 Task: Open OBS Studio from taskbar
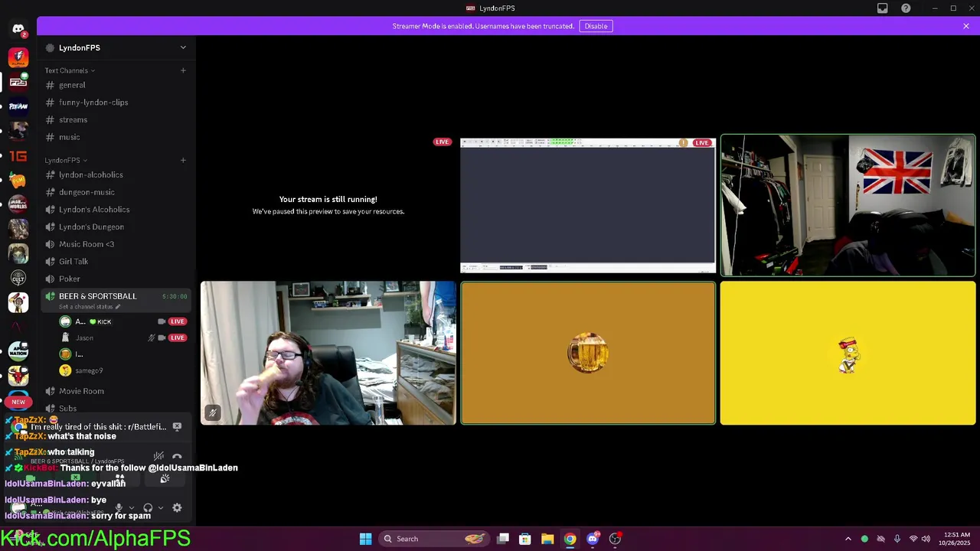coord(615,539)
